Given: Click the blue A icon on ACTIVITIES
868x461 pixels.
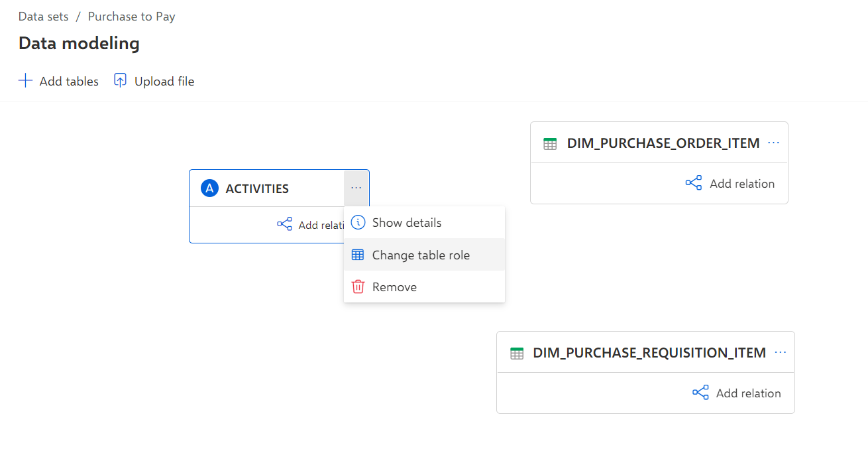Looking at the screenshot, I should 209,188.
